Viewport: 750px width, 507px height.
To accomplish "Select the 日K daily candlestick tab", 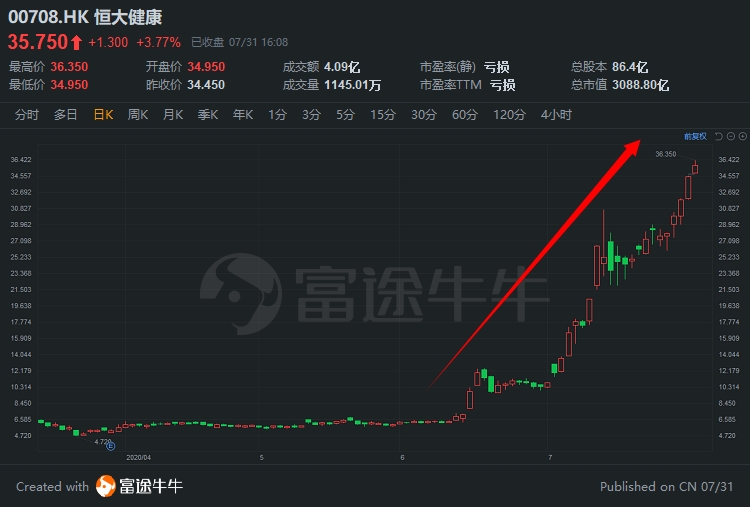I will click(103, 115).
